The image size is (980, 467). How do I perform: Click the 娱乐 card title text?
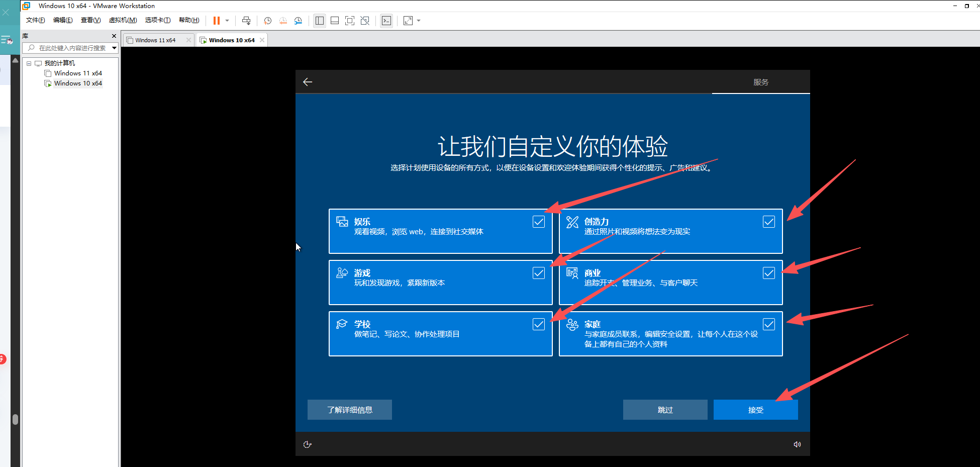(362, 222)
